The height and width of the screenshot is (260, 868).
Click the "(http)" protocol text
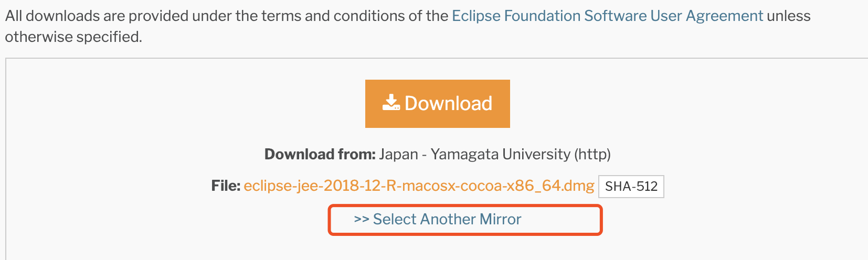(x=592, y=154)
